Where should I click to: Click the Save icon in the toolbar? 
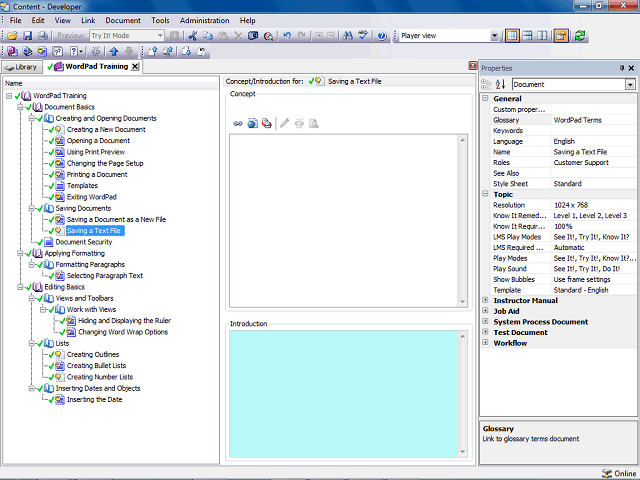click(x=27, y=36)
